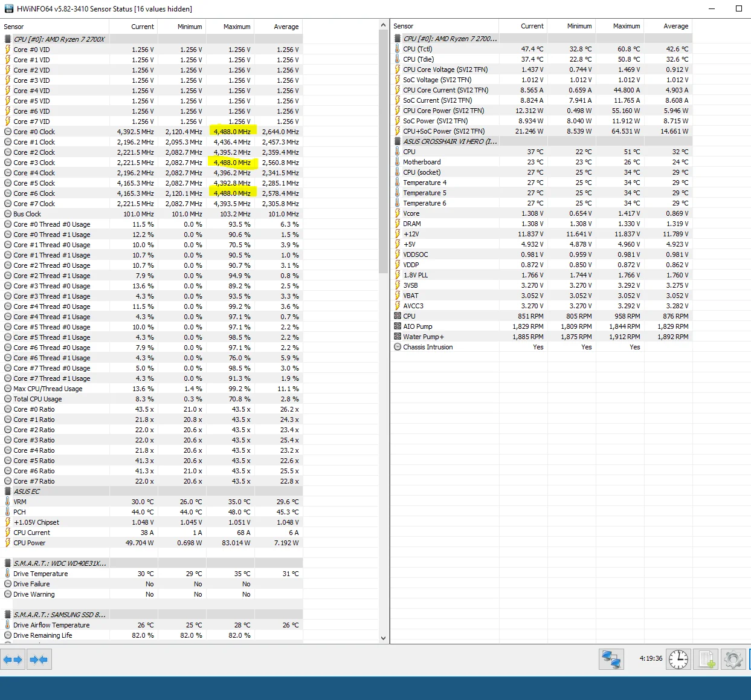Click the lightning icon beside Vcore

(x=398, y=213)
